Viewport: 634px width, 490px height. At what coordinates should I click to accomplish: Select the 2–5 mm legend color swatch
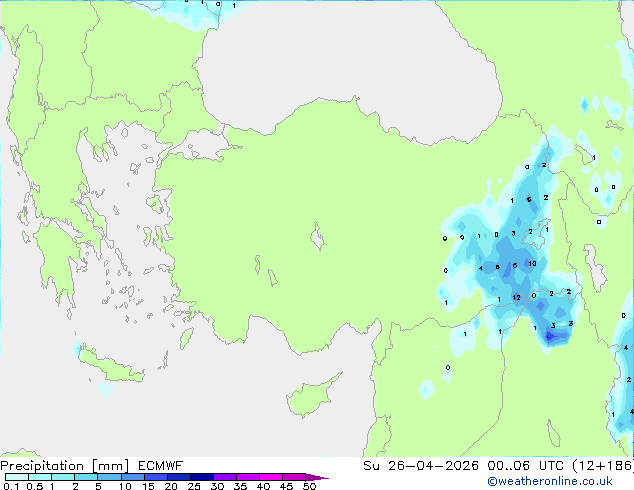(x=86, y=477)
